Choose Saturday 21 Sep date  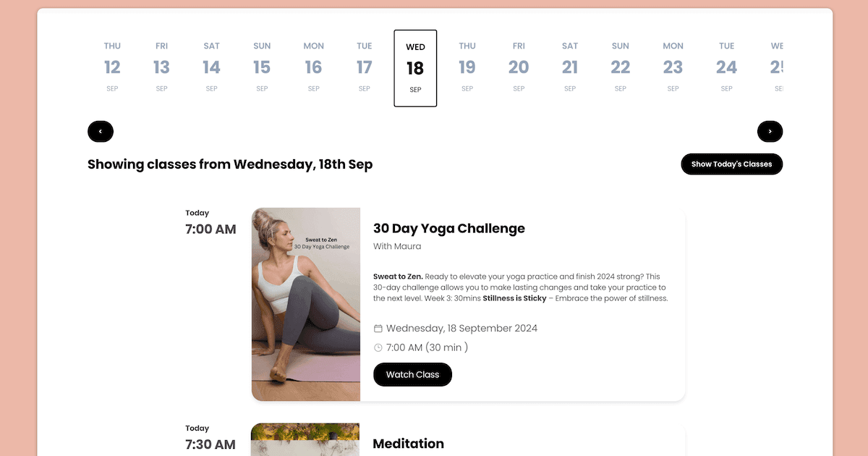(x=570, y=67)
